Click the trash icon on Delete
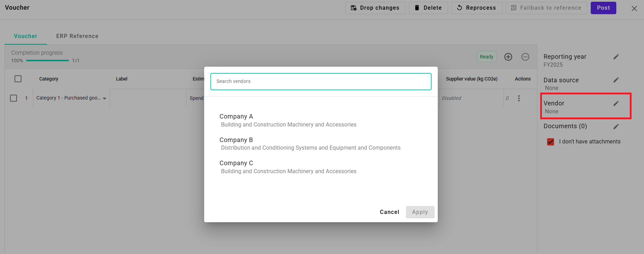 [x=417, y=8]
